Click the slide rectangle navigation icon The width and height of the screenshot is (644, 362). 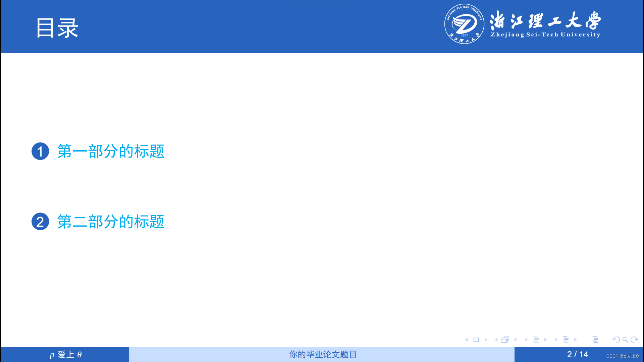(x=476, y=340)
